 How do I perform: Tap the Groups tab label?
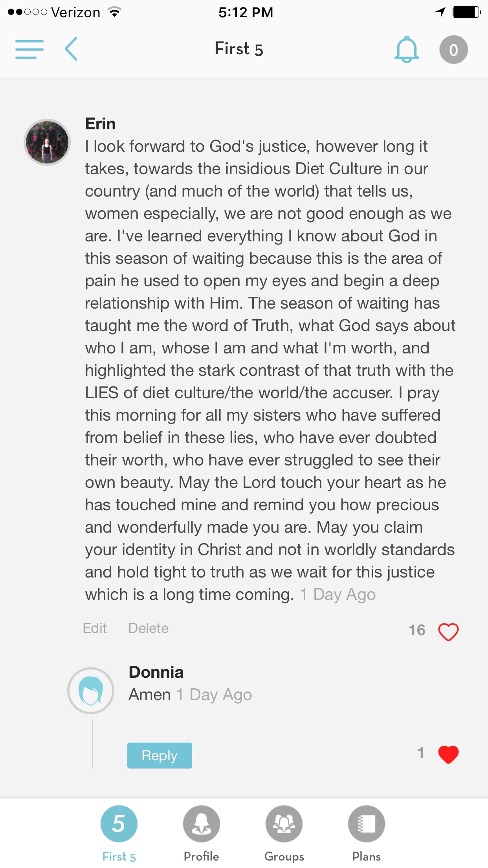pos(284,856)
